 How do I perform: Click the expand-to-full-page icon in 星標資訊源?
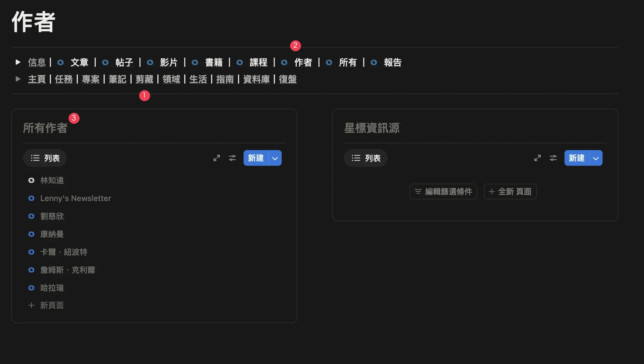pos(538,158)
